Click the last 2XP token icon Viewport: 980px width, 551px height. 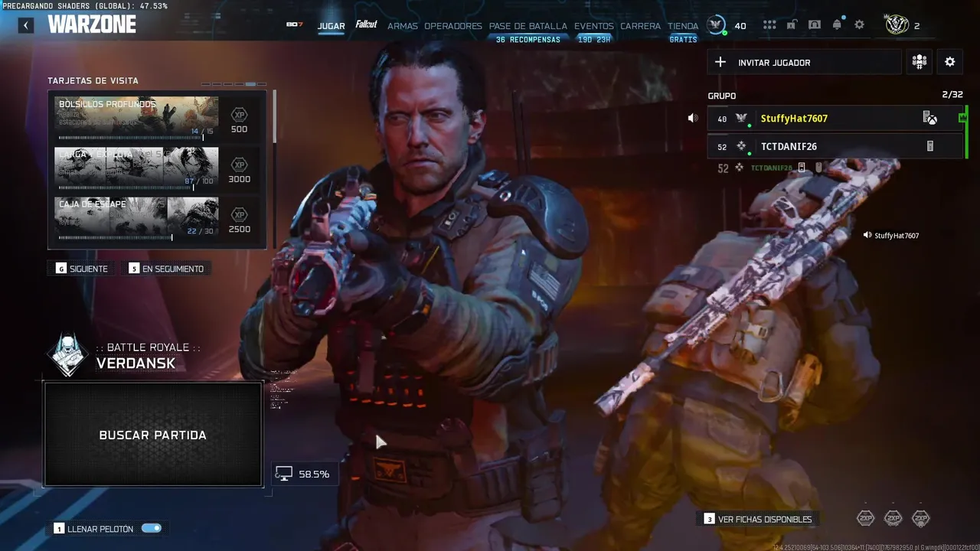[920, 518]
